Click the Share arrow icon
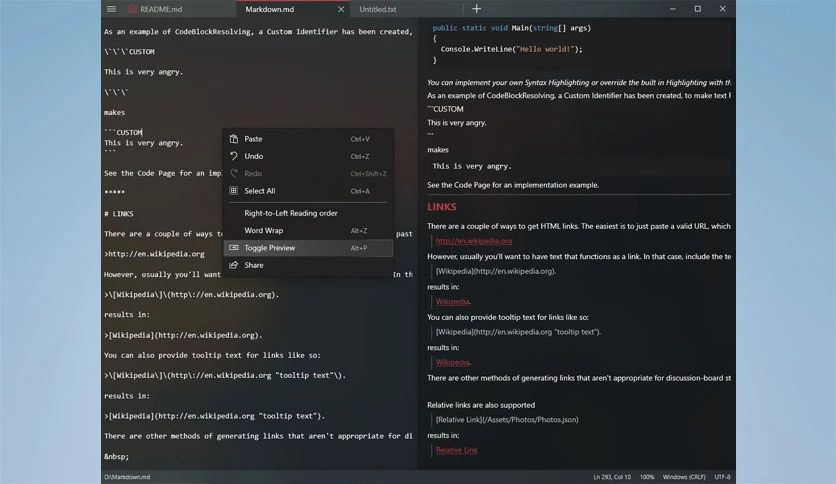 (234, 265)
